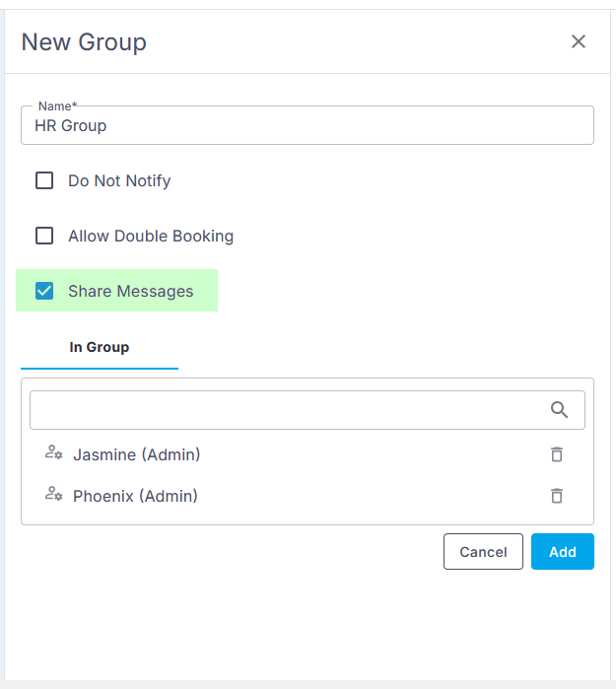Click the Name field containing HR Group
This screenshot has width=616, height=689.
[x=307, y=126]
